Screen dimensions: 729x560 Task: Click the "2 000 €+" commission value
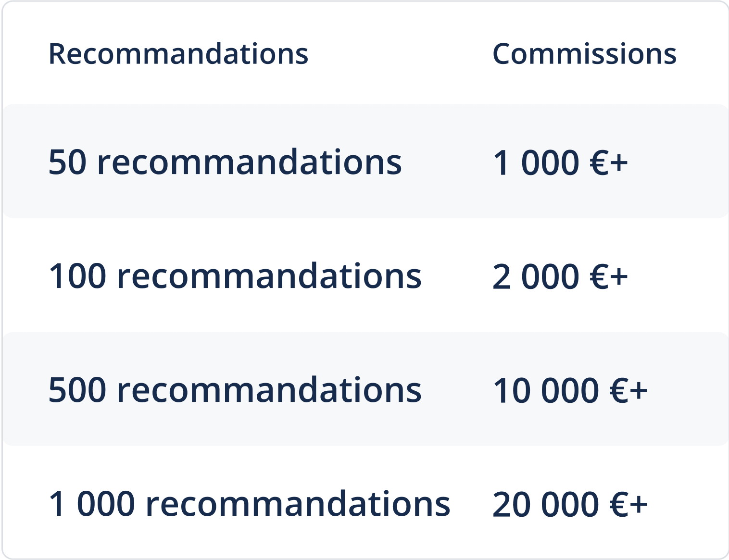coord(560,277)
